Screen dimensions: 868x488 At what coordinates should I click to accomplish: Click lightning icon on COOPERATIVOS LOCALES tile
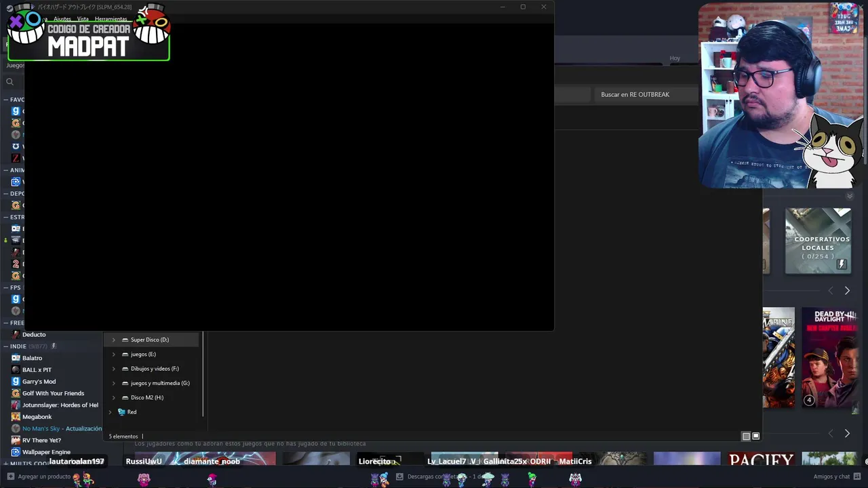click(x=842, y=264)
